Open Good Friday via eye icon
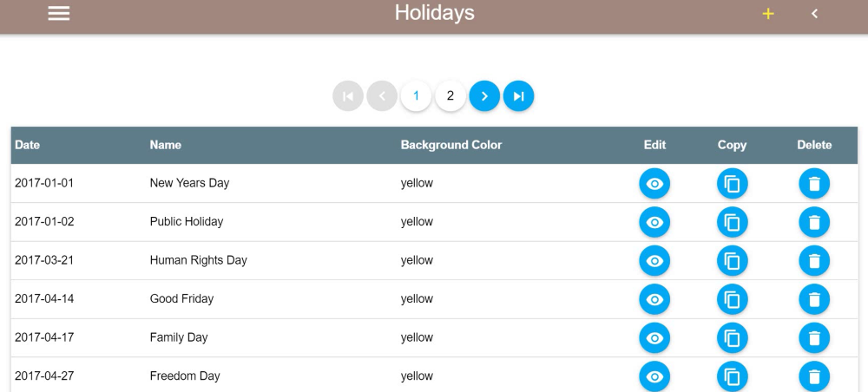868x392 pixels. point(654,299)
